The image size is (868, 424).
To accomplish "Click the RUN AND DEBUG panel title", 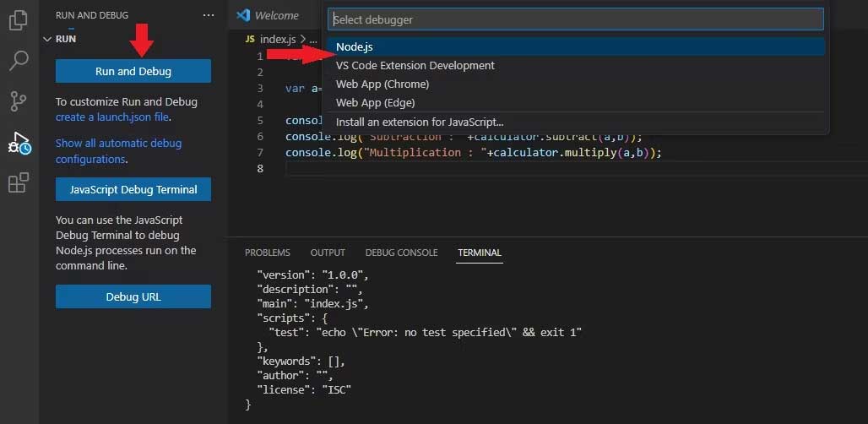I will (92, 15).
